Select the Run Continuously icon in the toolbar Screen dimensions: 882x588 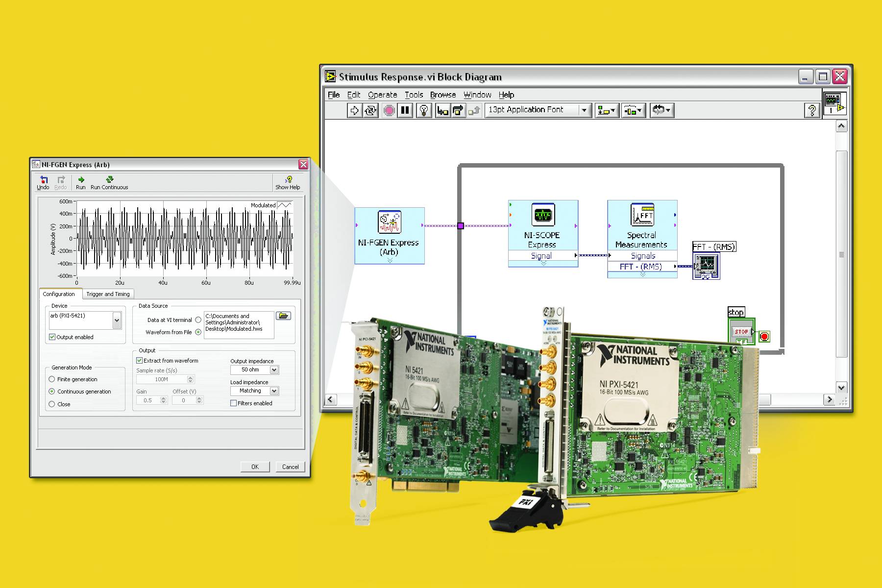point(370,110)
